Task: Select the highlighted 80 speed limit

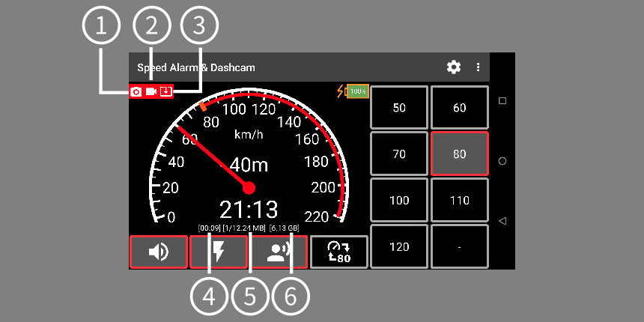Action: [460, 154]
